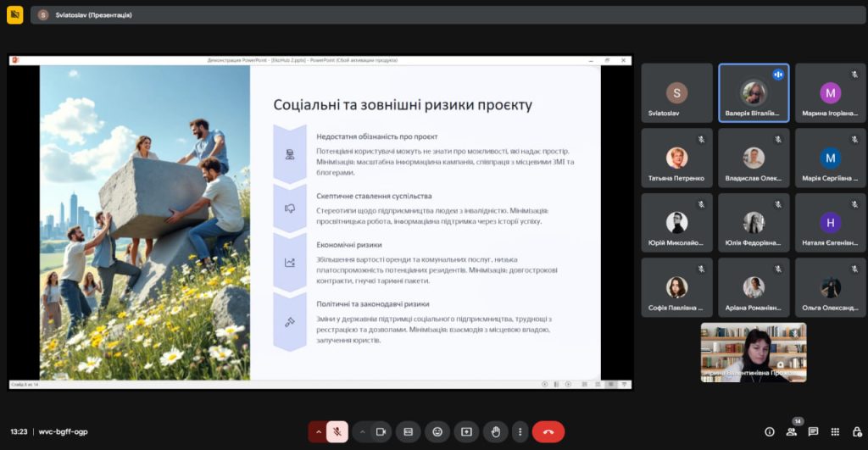Click the Google Meet logo icon
This screenshot has height=450, width=868.
pyautogui.click(x=14, y=14)
